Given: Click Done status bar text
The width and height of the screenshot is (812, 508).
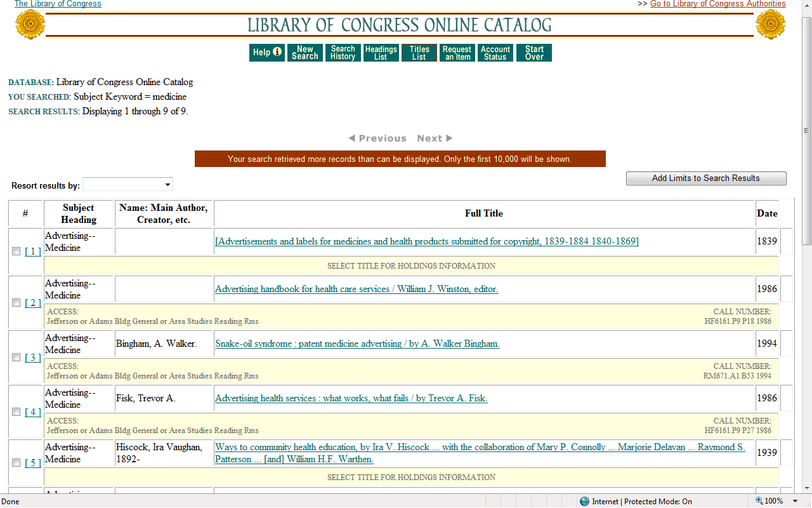Looking at the screenshot, I should pyautogui.click(x=10, y=502).
